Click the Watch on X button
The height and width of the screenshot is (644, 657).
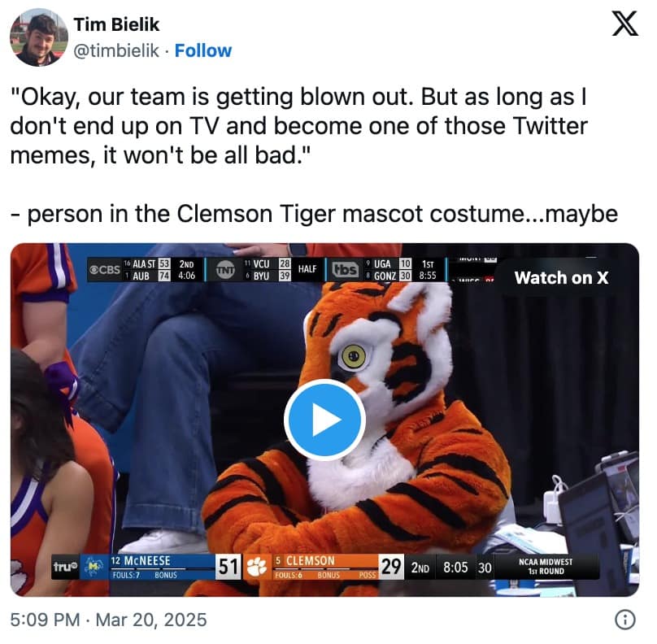pyautogui.click(x=561, y=277)
